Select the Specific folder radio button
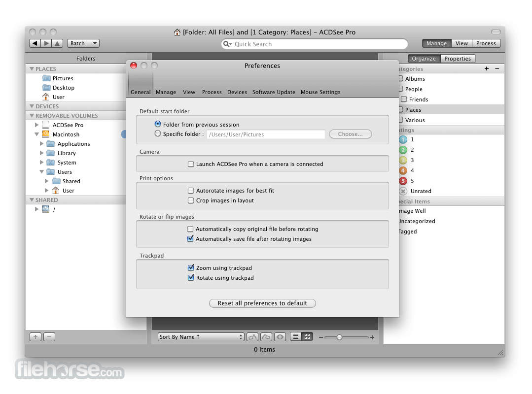532x394 pixels. pyautogui.click(x=158, y=133)
